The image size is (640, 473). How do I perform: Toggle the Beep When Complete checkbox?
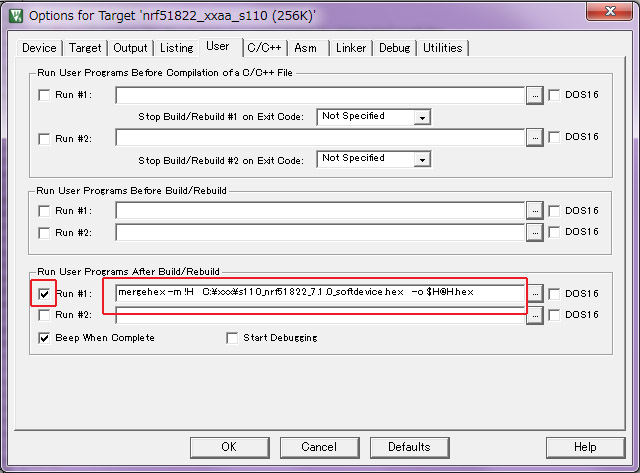point(44,338)
